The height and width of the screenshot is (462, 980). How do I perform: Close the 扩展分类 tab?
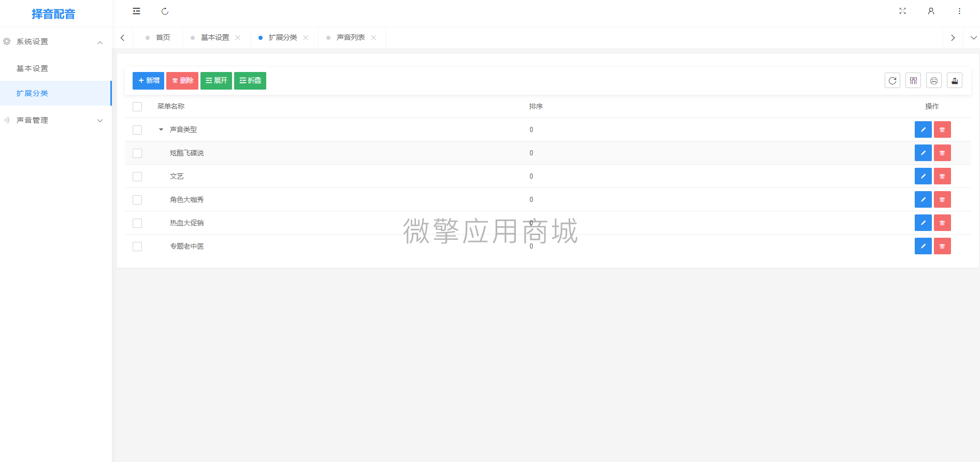(x=306, y=37)
